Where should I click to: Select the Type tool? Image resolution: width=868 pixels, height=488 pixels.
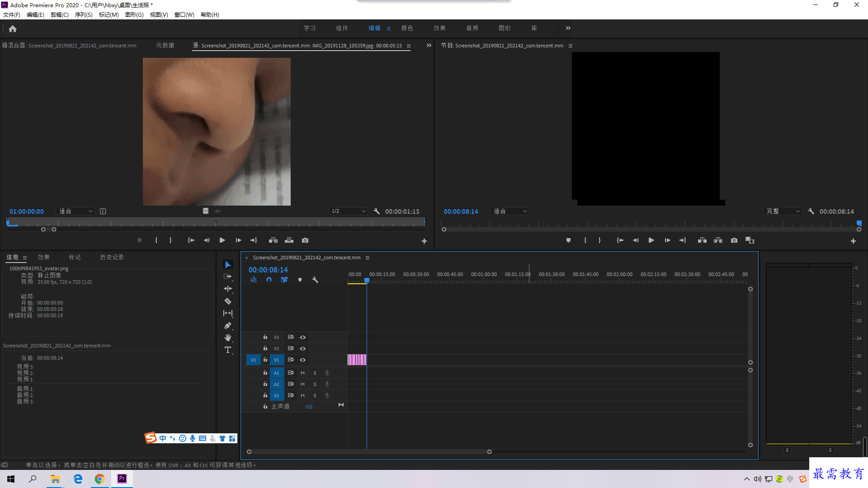click(x=228, y=350)
